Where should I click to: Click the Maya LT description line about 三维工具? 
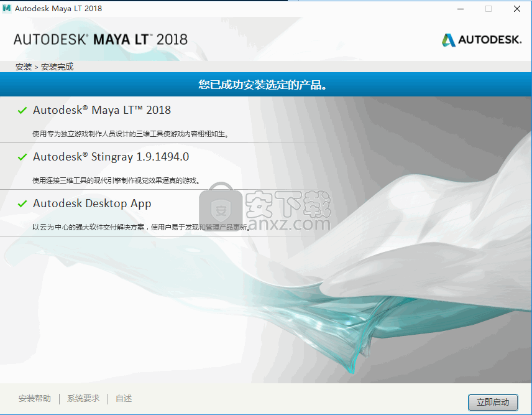131,134
